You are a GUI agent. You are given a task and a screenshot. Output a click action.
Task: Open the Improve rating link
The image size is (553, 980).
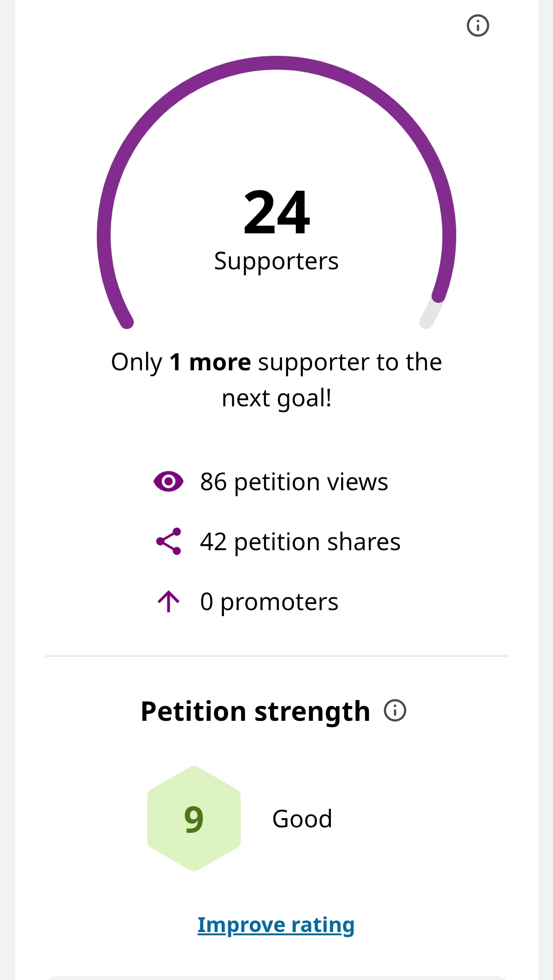pos(276,925)
